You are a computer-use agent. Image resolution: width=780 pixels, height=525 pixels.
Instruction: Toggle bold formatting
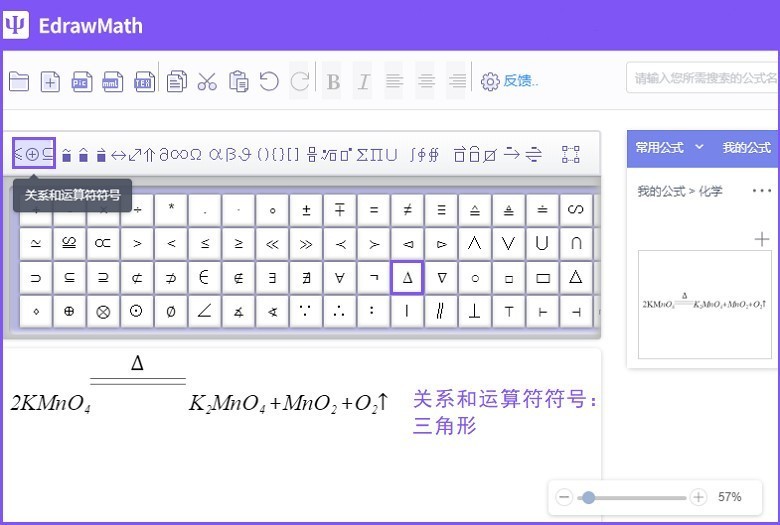pyautogui.click(x=333, y=81)
